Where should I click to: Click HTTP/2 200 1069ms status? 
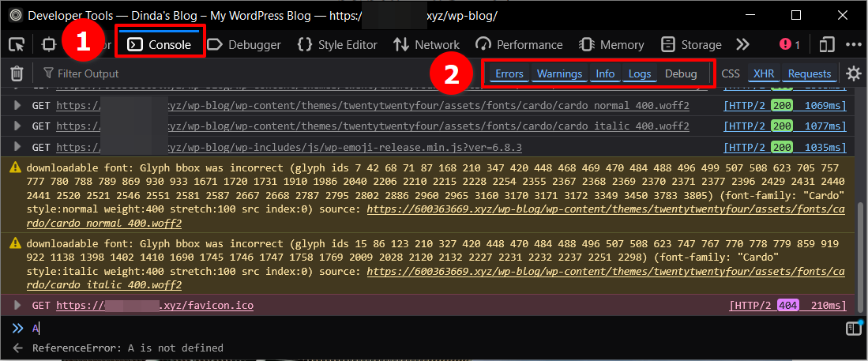(785, 106)
